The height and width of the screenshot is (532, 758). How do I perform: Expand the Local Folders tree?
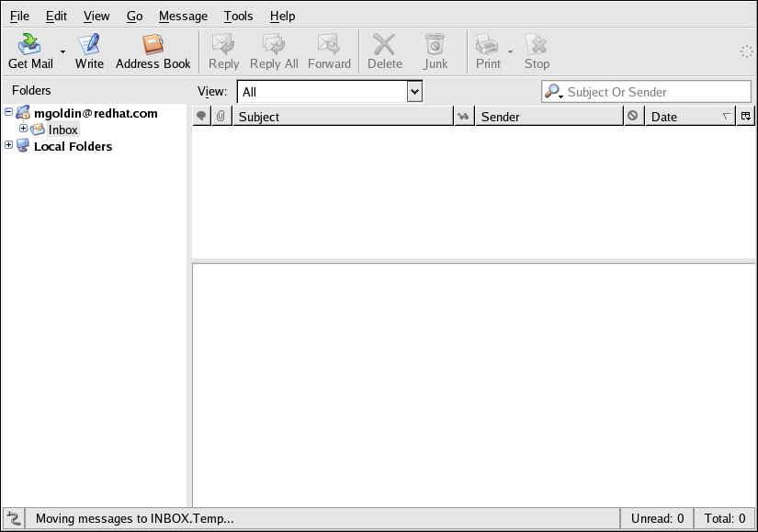tap(9, 145)
